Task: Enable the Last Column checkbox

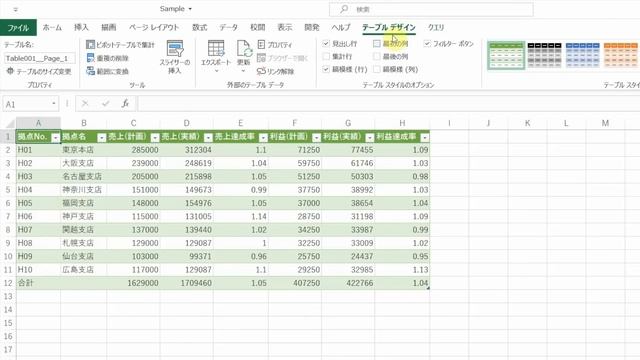Action: point(377,56)
